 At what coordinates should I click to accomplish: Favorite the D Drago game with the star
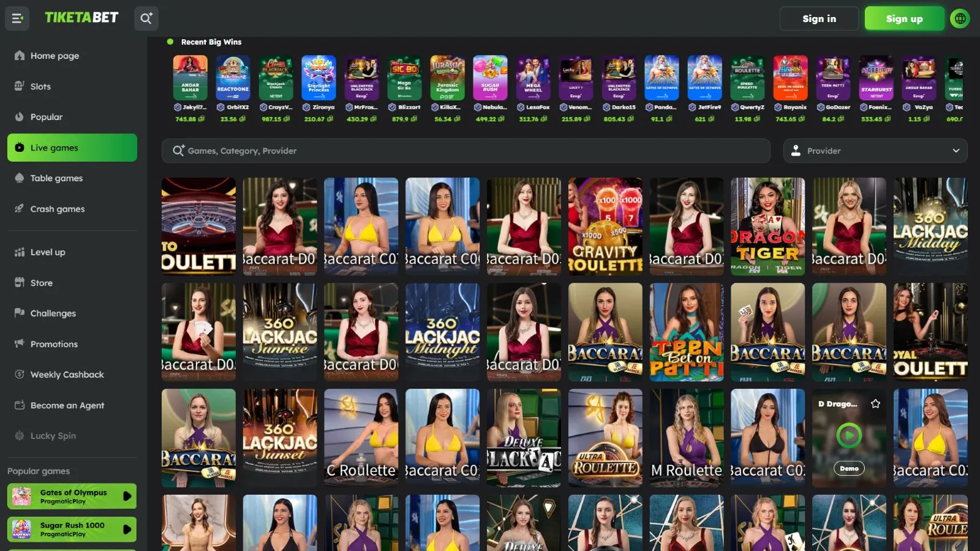[x=876, y=403]
